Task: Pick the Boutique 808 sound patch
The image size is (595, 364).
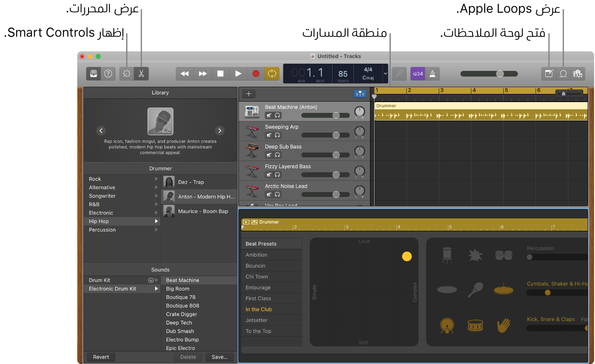Action: [199, 306]
